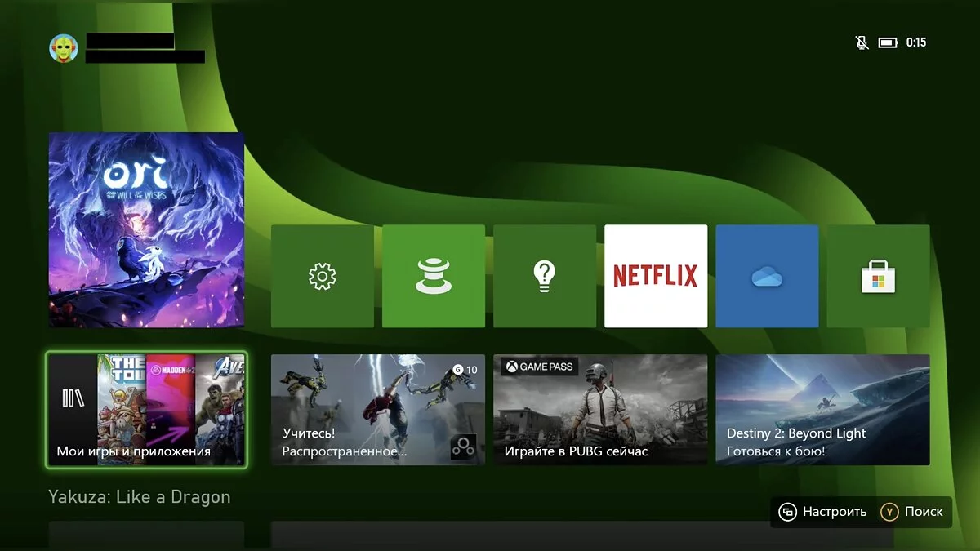Open the OneDrive cloud tile
The image size is (980, 551).
767,276
